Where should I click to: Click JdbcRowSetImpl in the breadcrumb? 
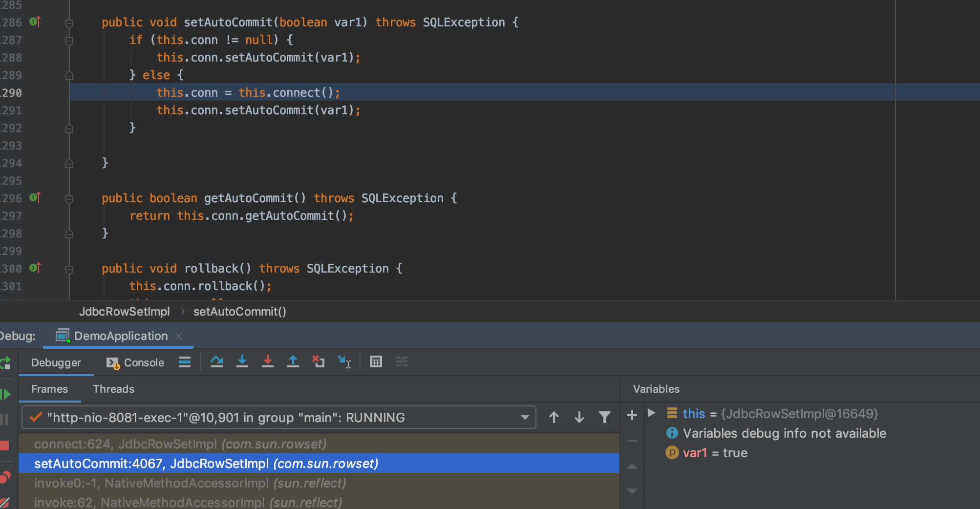pos(125,312)
